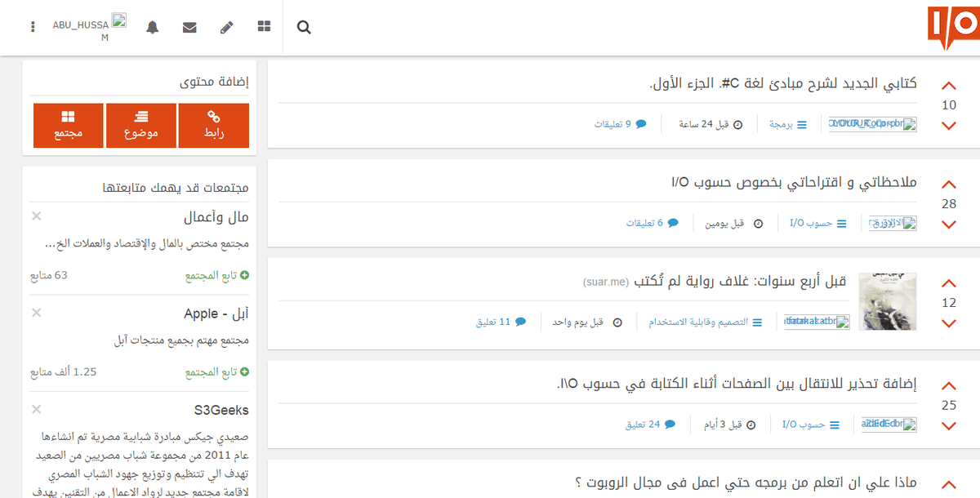Upvote the C# book topic
Viewport: 980px width, 498px height.
(948, 83)
